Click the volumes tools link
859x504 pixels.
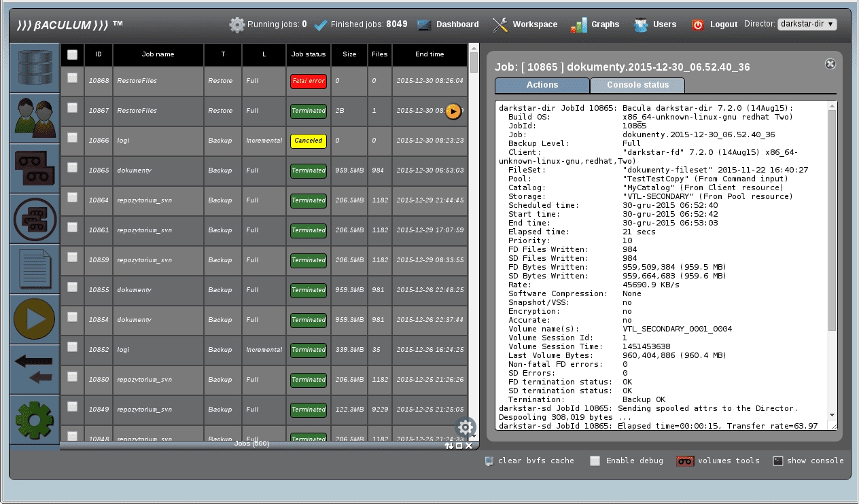coord(729,461)
